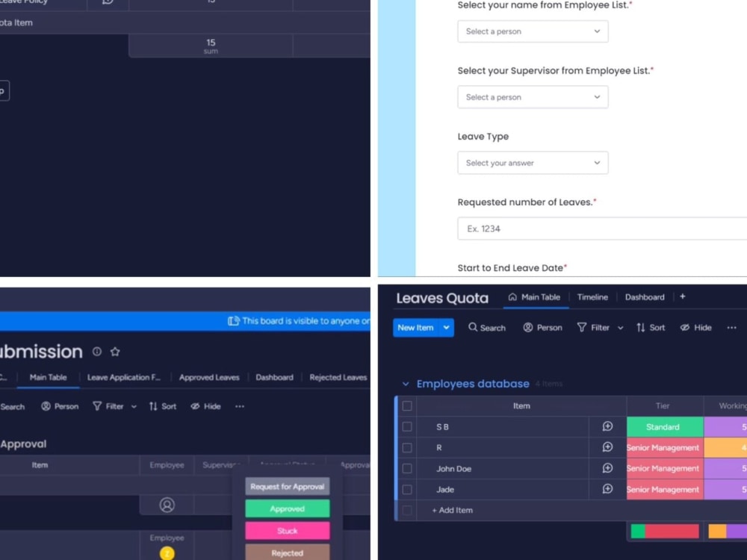Open conversation icon for John Doe row

coord(607,468)
